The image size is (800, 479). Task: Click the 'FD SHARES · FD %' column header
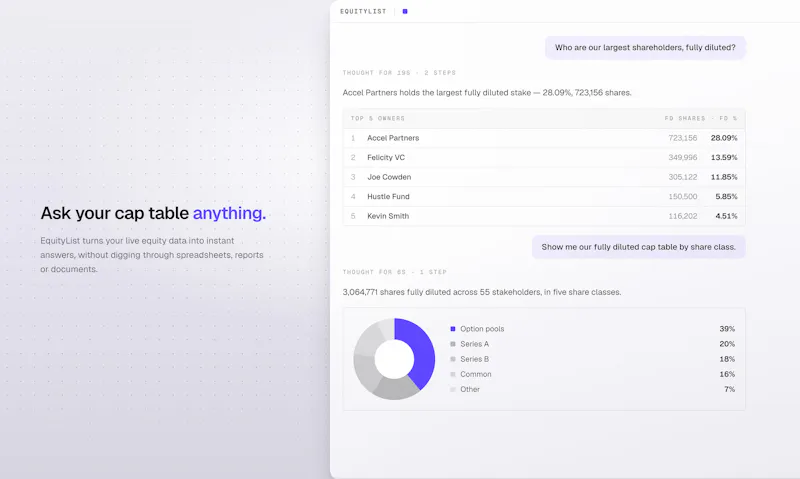pos(701,118)
